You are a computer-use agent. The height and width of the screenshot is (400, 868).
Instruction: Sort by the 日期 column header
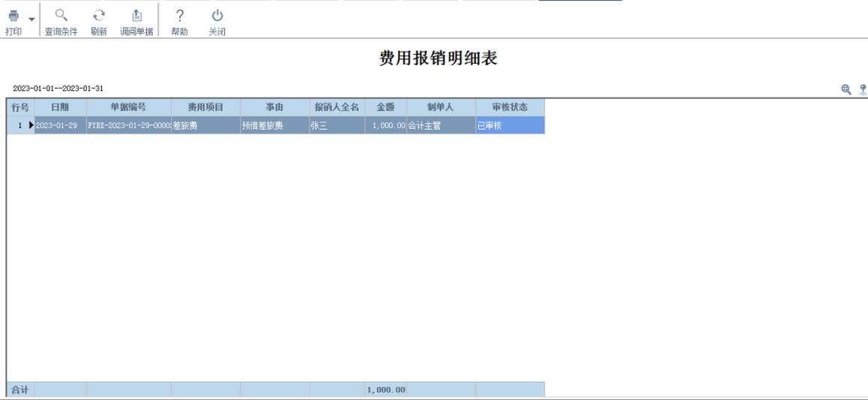pyautogui.click(x=60, y=107)
